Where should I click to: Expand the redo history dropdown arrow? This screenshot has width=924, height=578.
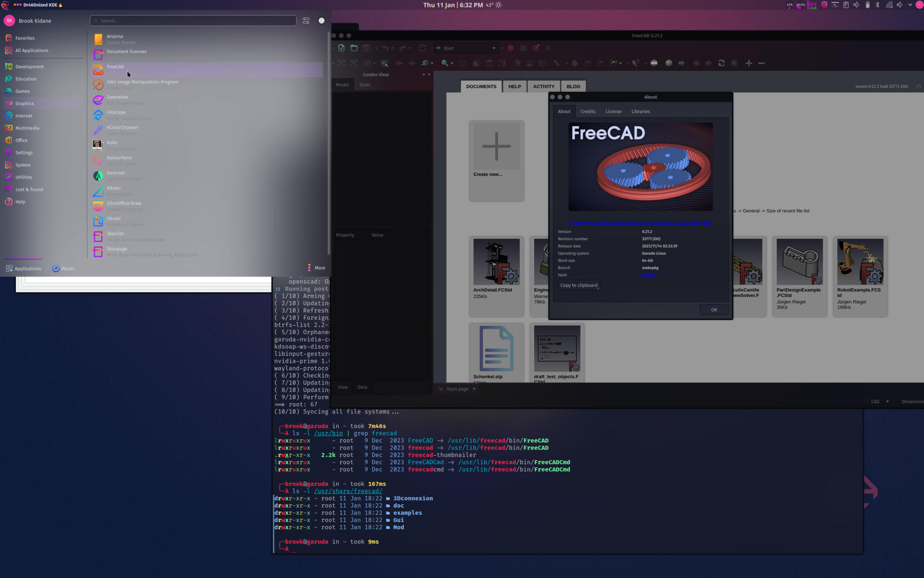(410, 49)
